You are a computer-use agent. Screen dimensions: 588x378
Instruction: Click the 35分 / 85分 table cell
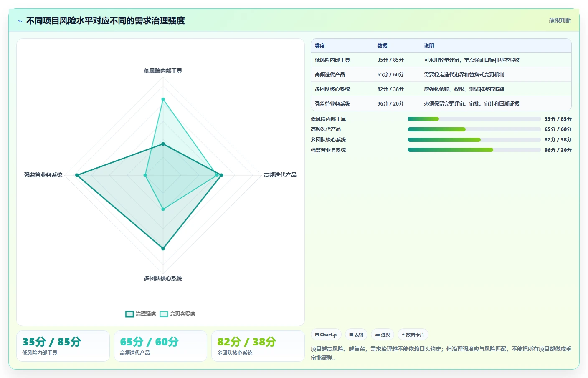click(x=390, y=60)
